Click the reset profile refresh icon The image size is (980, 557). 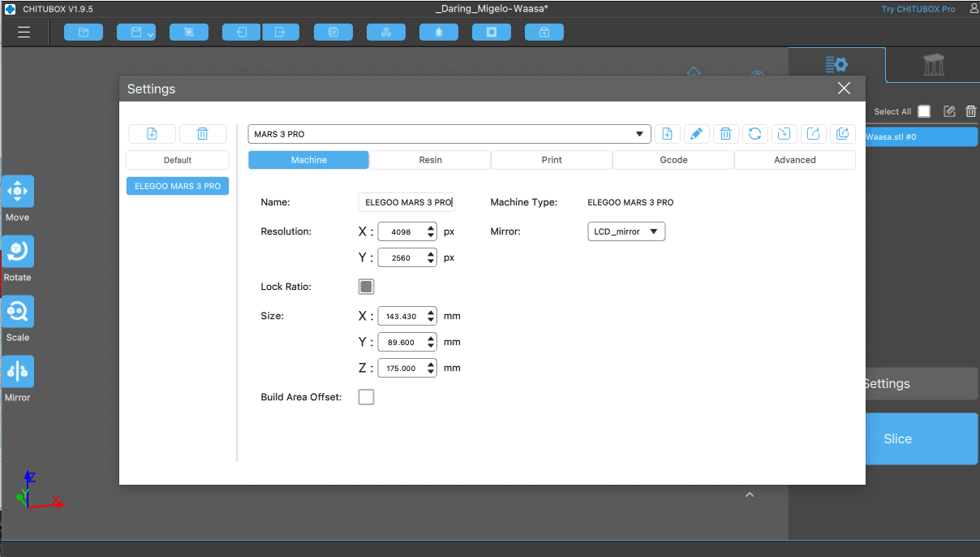tap(754, 134)
